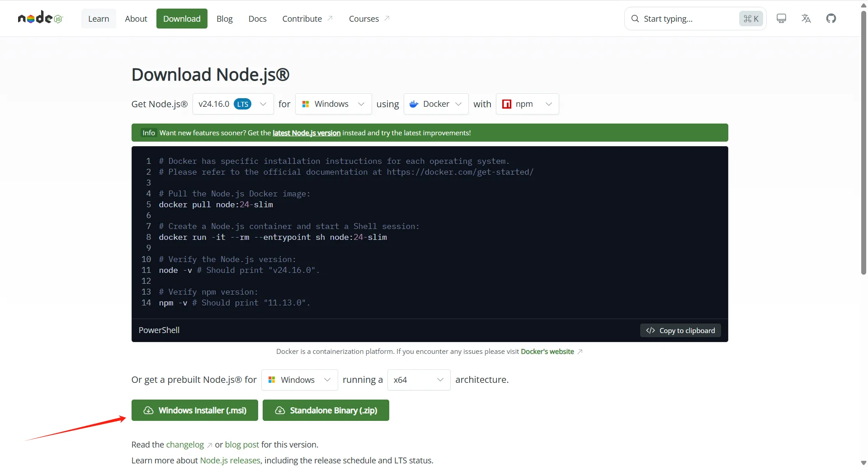Image resolution: width=868 pixels, height=467 pixels.
Task: Download the Standalone Binary (.zip)
Action: click(x=325, y=410)
